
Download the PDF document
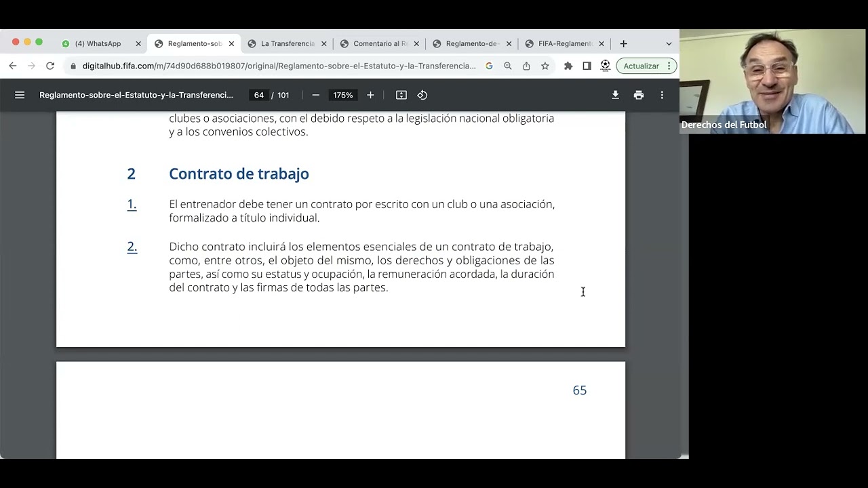615,95
